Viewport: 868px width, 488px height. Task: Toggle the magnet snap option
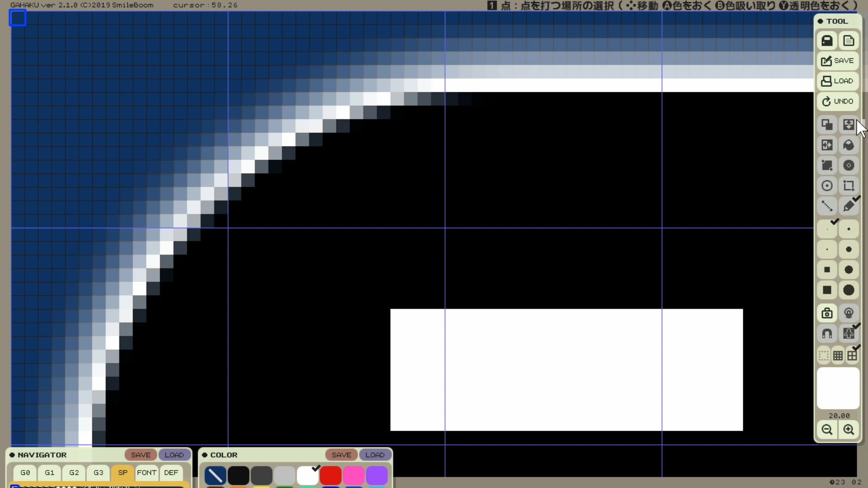(827, 333)
